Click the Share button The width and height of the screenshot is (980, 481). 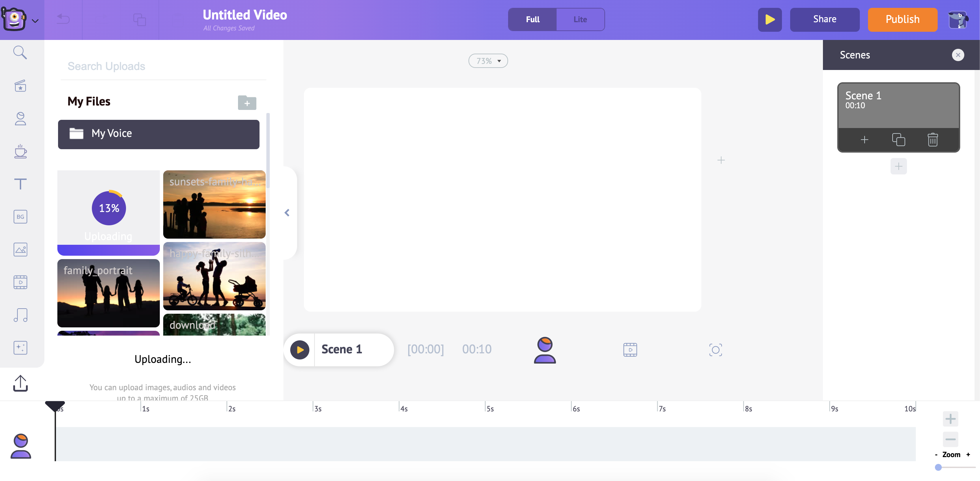point(824,19)
